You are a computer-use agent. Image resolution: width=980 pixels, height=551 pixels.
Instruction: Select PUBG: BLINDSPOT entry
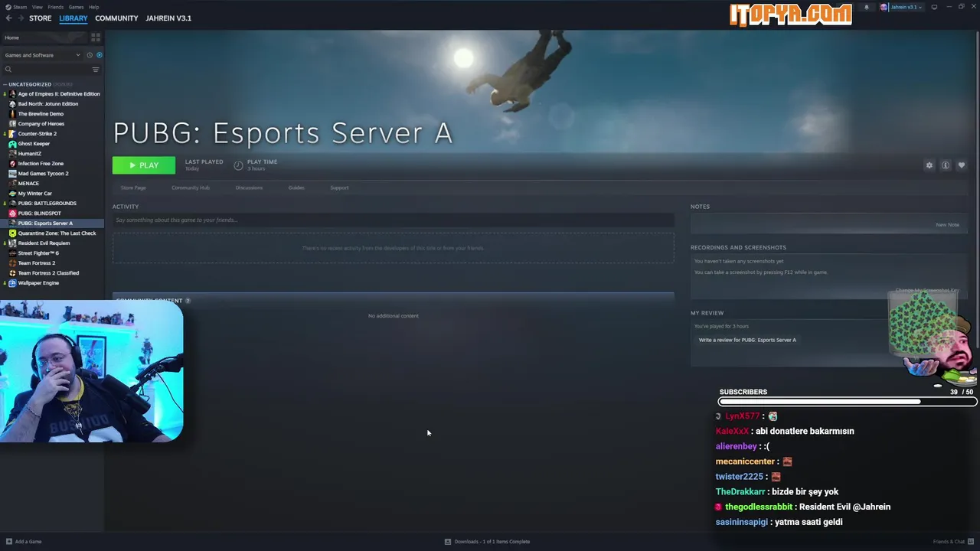(40, 214)
